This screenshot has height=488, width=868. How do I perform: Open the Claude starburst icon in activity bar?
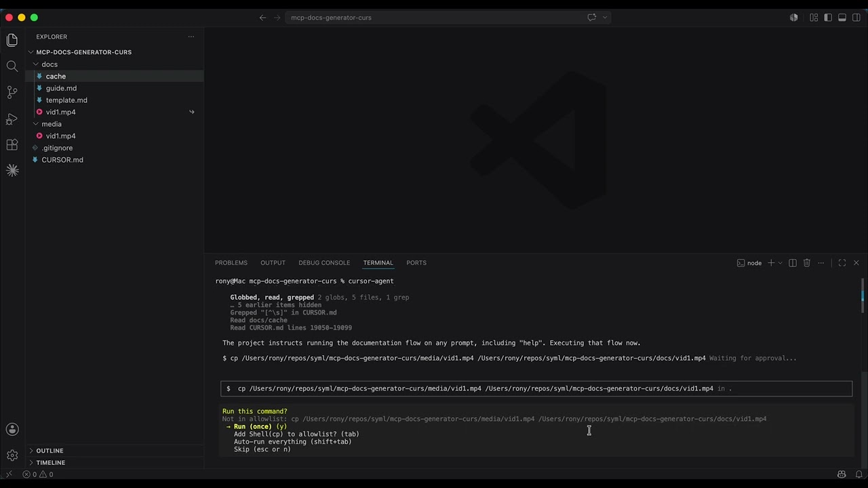point(12,170)
